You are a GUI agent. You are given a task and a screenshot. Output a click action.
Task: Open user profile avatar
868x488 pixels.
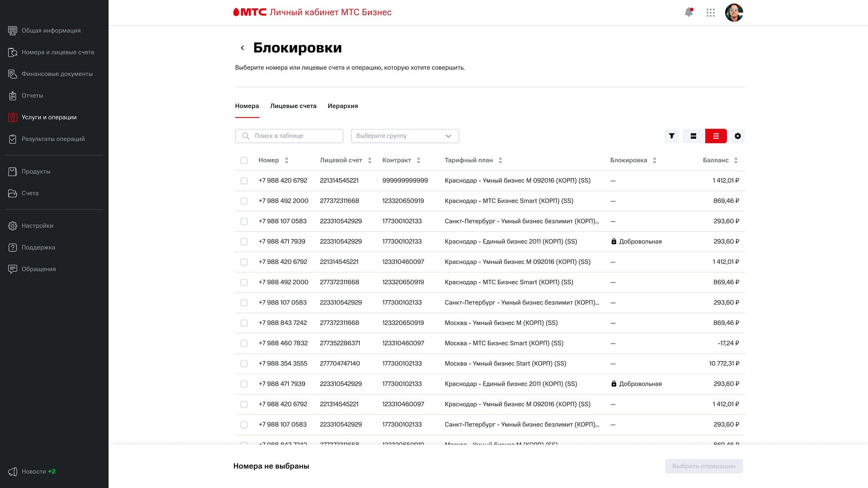734,13
